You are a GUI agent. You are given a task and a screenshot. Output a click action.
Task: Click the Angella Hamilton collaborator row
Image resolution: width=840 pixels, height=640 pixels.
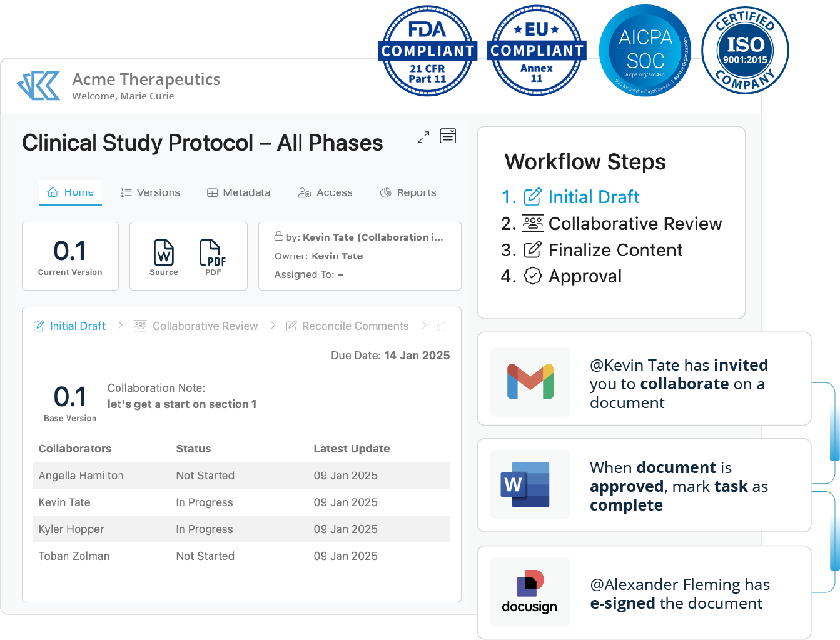[241, 476]
